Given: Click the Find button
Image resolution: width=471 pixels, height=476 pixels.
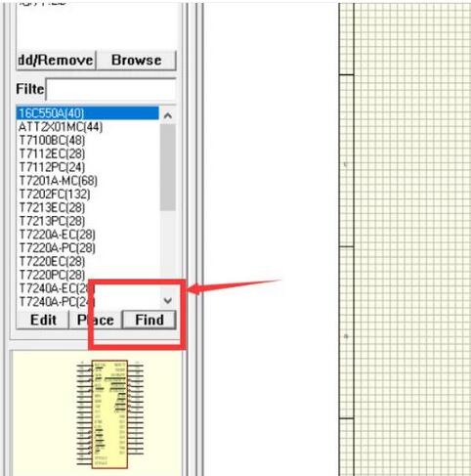Looking at the screenshot, I should [x=150, y=320].
